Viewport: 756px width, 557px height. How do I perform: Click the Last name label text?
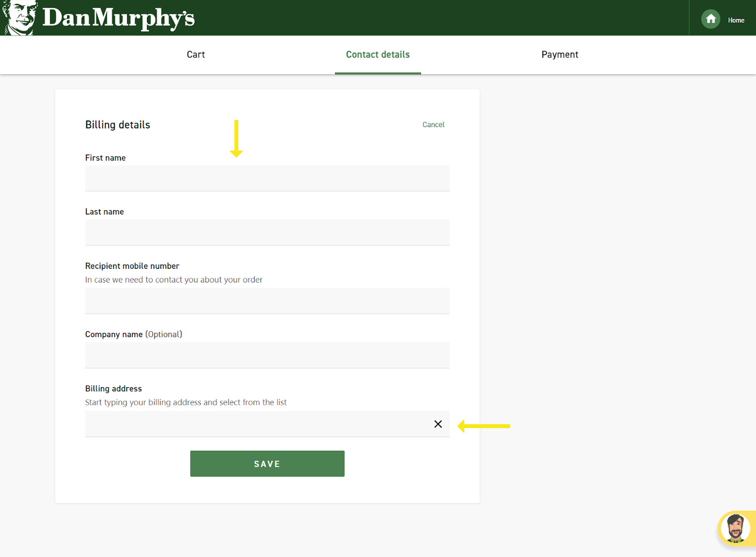(104, 212)
